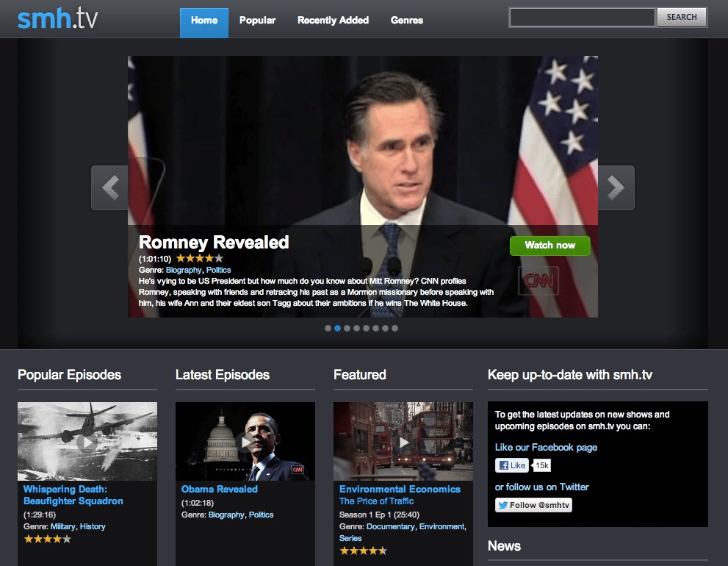728x566 pixels.
Task: Click Featured section heading
Action: tap(360, 375)
